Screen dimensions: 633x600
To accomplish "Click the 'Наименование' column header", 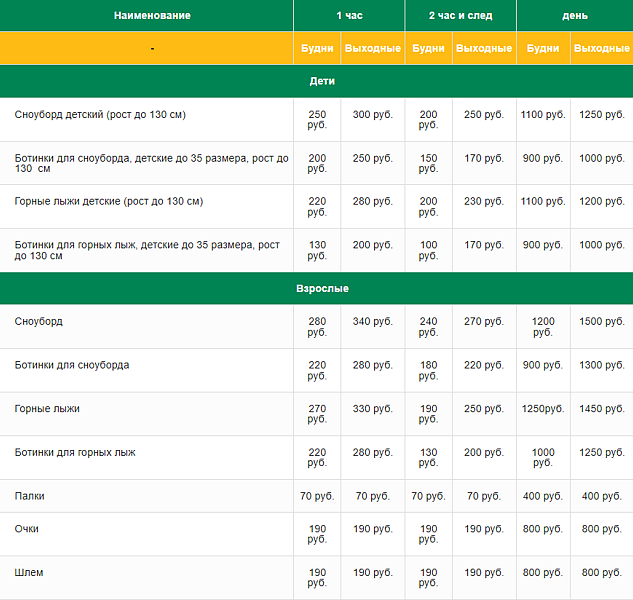I will click(152, 16).
